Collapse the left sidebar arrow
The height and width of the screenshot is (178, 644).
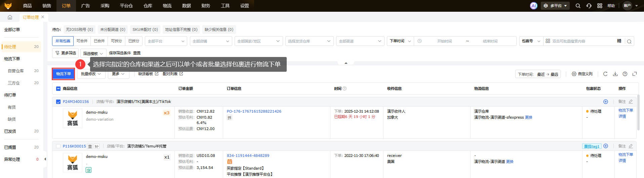[45, 159]
